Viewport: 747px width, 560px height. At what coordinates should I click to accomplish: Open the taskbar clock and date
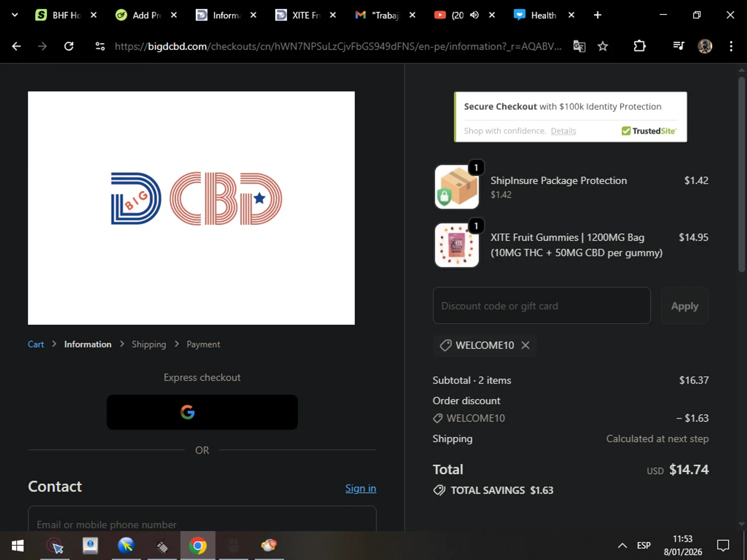click(x=683, y=546)
